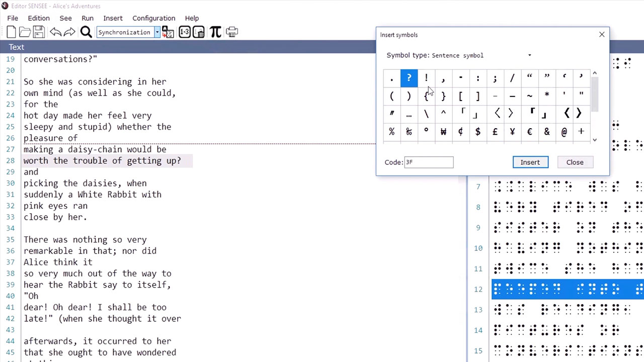
Task: Click the Close button in symbols dialog
Action: [x=575, y=162]
